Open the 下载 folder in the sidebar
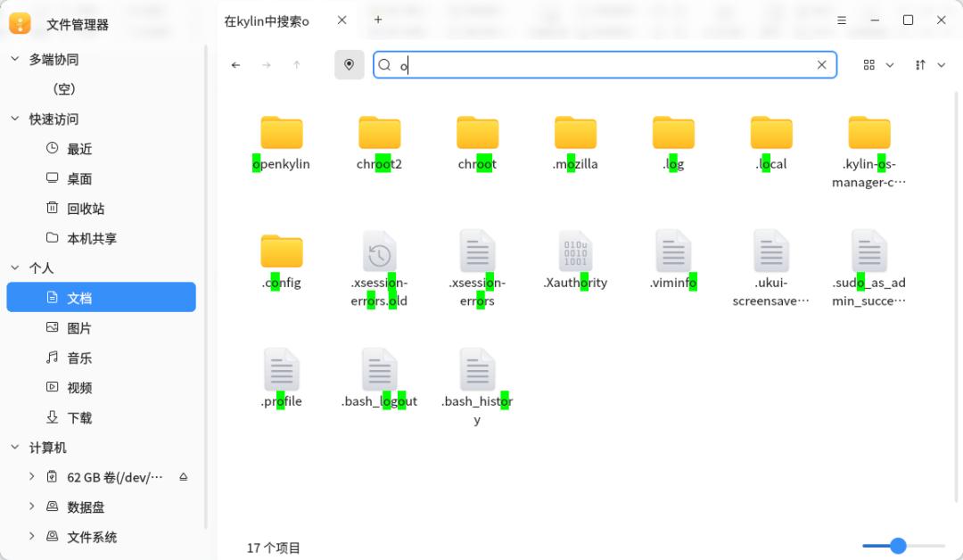 pos(78,417)
